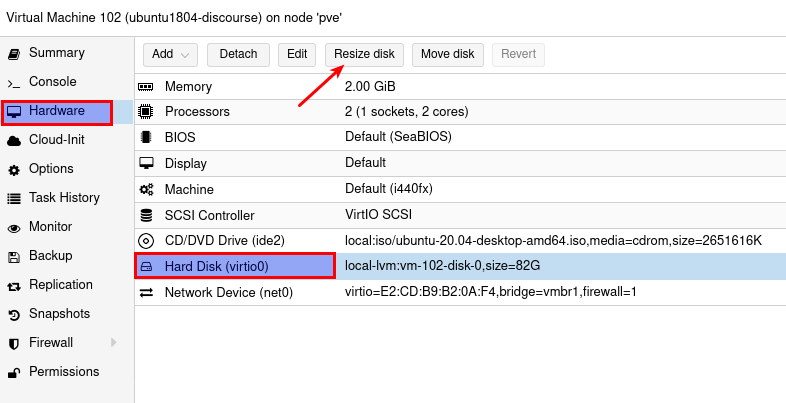Click the Console terminal prompt icon
The image size is (786, 403).
(14, 82)
